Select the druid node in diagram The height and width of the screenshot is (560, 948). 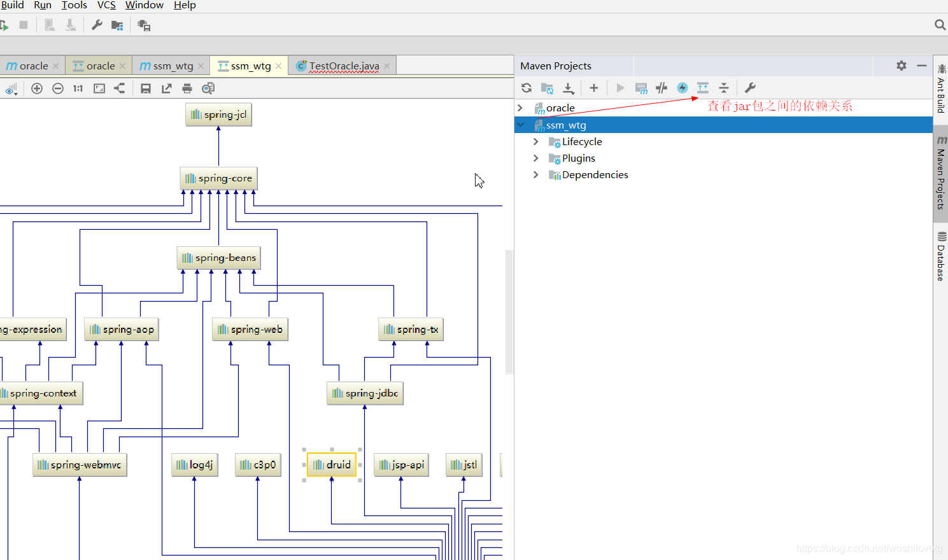(332, 465)
